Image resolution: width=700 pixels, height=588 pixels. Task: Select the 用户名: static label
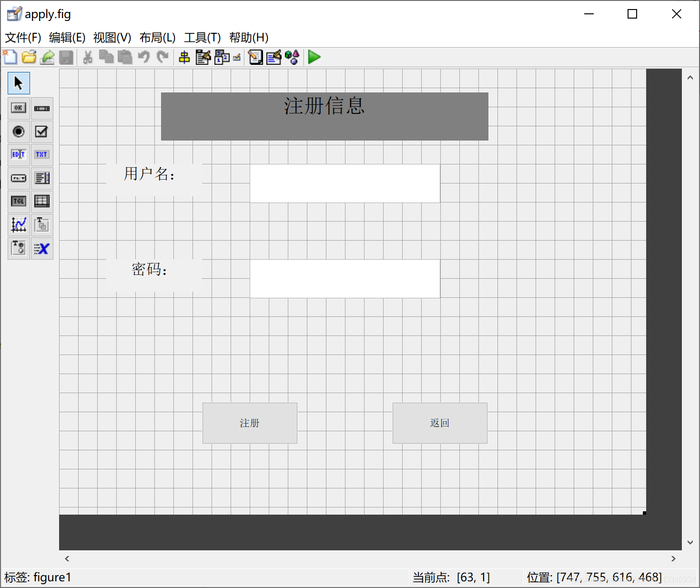154,180
